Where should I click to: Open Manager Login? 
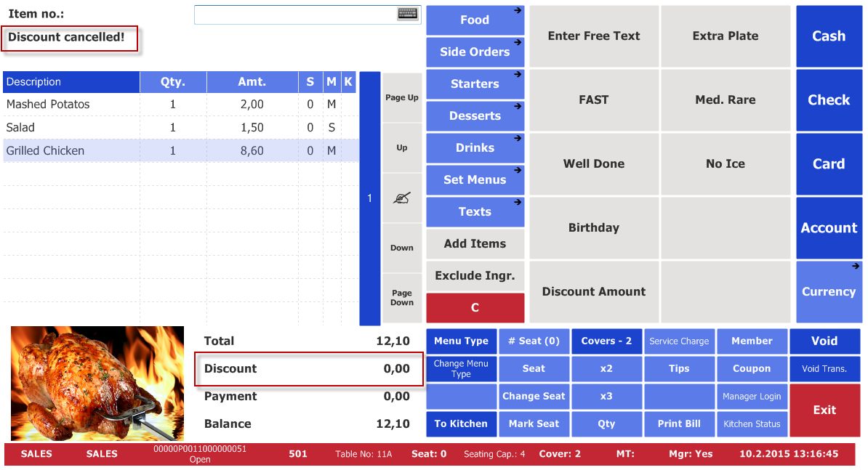(x=752, y=397)
